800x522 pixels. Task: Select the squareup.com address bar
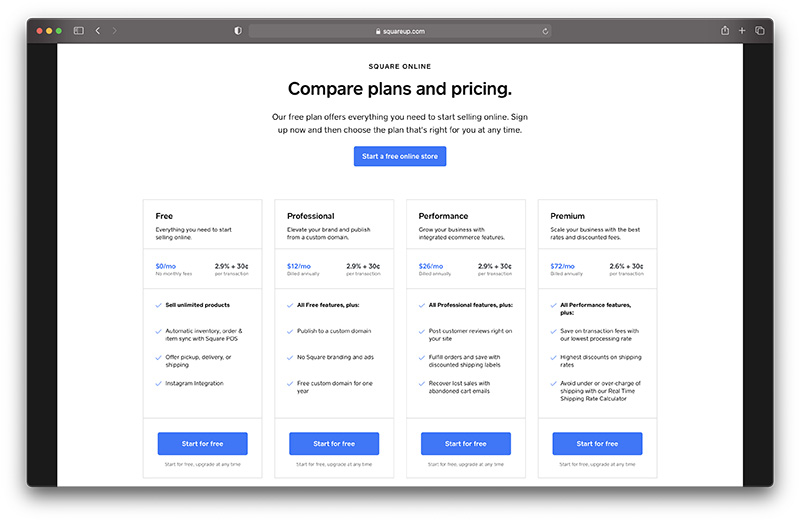399,31
